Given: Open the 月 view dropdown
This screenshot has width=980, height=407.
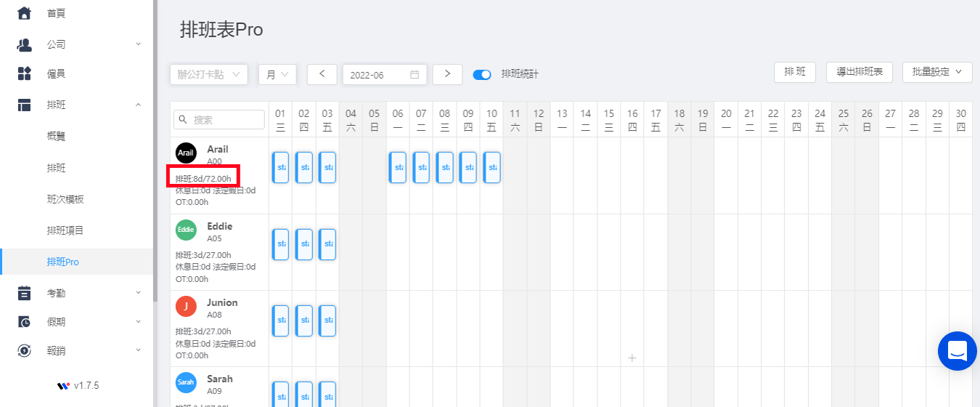Looking at the screenshot, I should pos(277,74).
